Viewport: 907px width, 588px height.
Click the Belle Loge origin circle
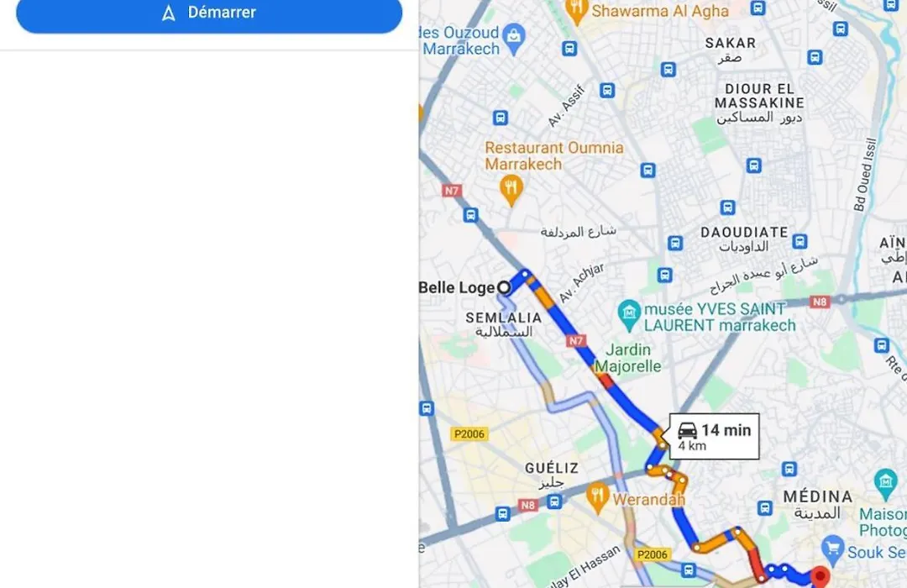tap(504, 287)
